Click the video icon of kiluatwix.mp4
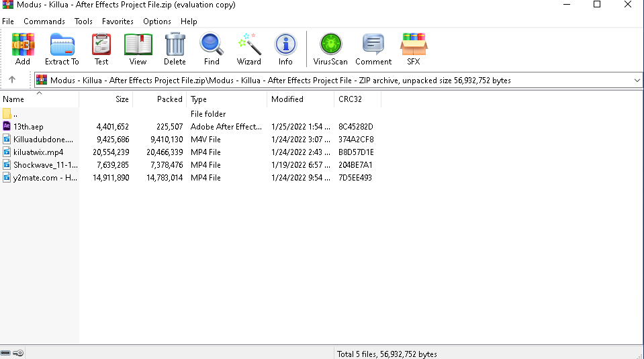The height and width of the screenshot is (359, 644). point(7,152)
